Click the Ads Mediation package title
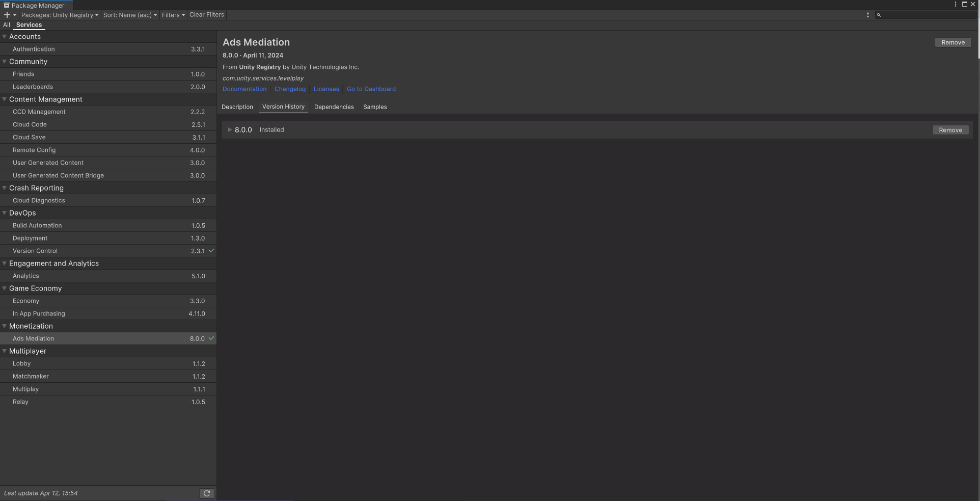 [256, 42]
